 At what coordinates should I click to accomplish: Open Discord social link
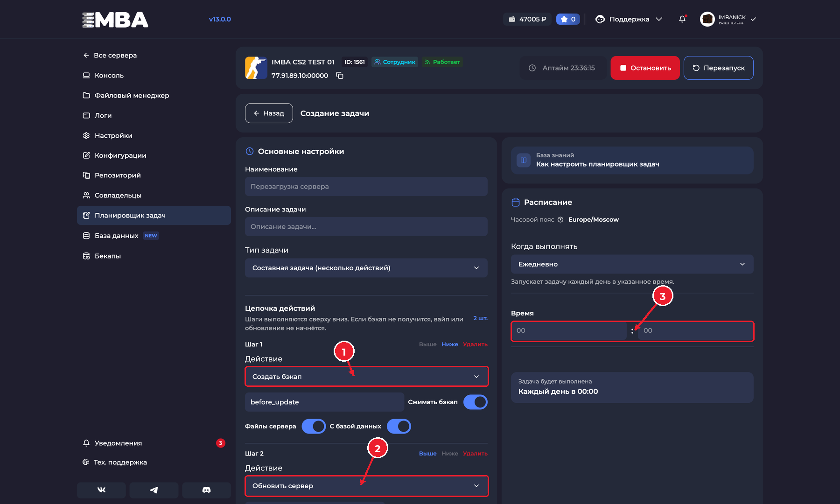[x=206, y=490]
